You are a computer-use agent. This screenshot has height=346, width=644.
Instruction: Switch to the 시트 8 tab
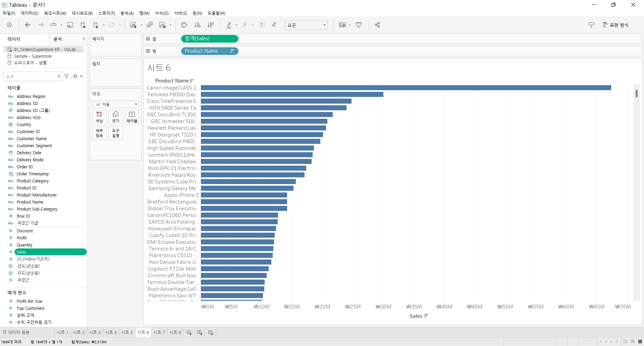point(175,332)
